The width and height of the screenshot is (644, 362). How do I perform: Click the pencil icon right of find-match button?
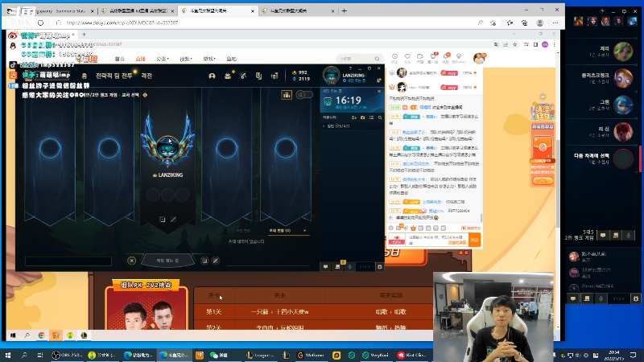pyautogui.click(x=215, y=261)
